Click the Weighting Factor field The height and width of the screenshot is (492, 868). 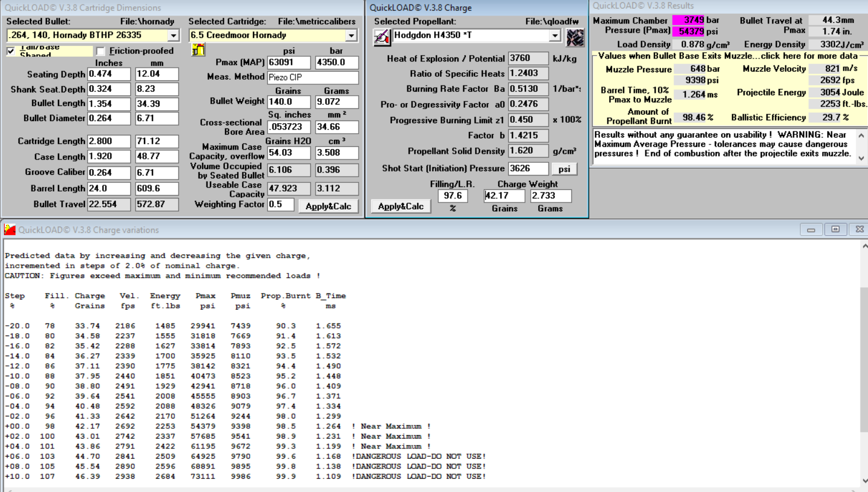coord(281,205)
